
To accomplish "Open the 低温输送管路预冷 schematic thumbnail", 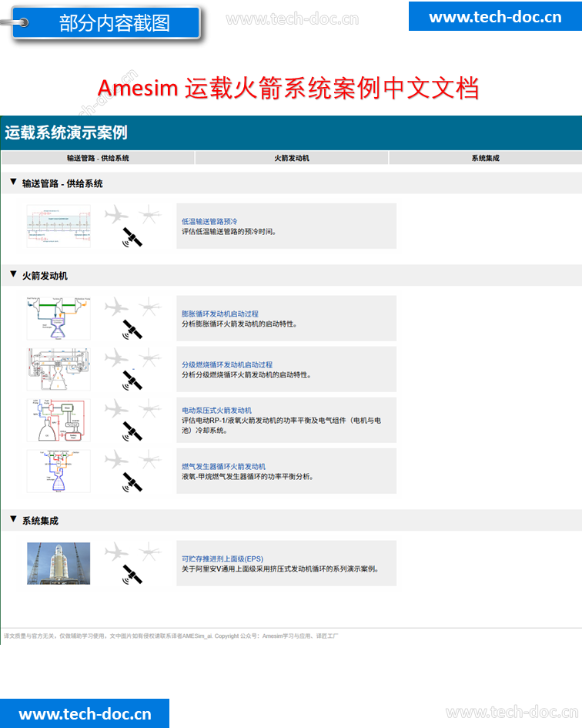I will click(x=59, y=226).
